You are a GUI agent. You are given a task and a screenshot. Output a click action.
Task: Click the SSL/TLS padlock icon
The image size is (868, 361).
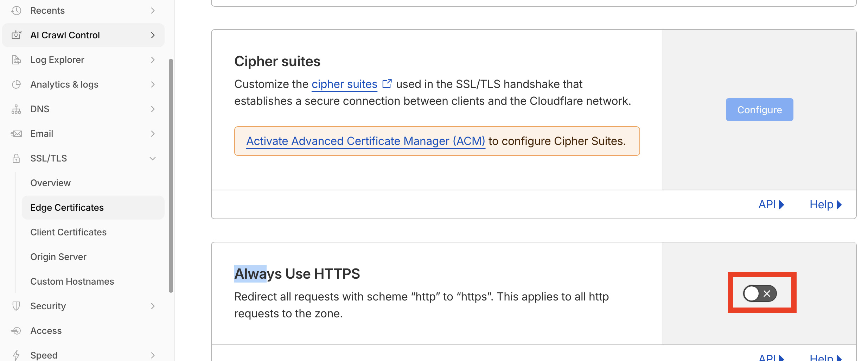point(16,158)
